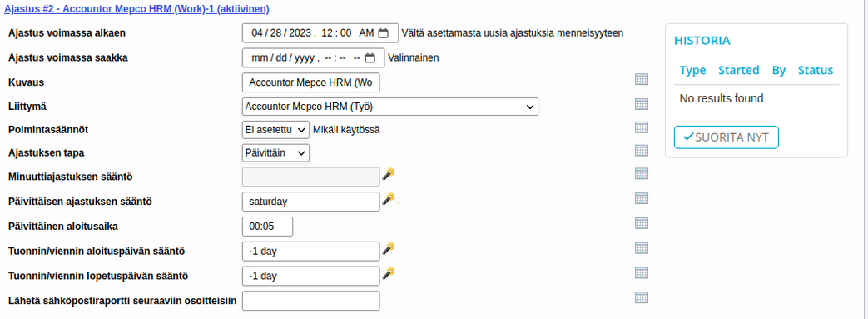Viewport: 868px width, 319px height.
Task: Click the Päivittäinen aloitusaika field 00:05
Action: (267, 227)
